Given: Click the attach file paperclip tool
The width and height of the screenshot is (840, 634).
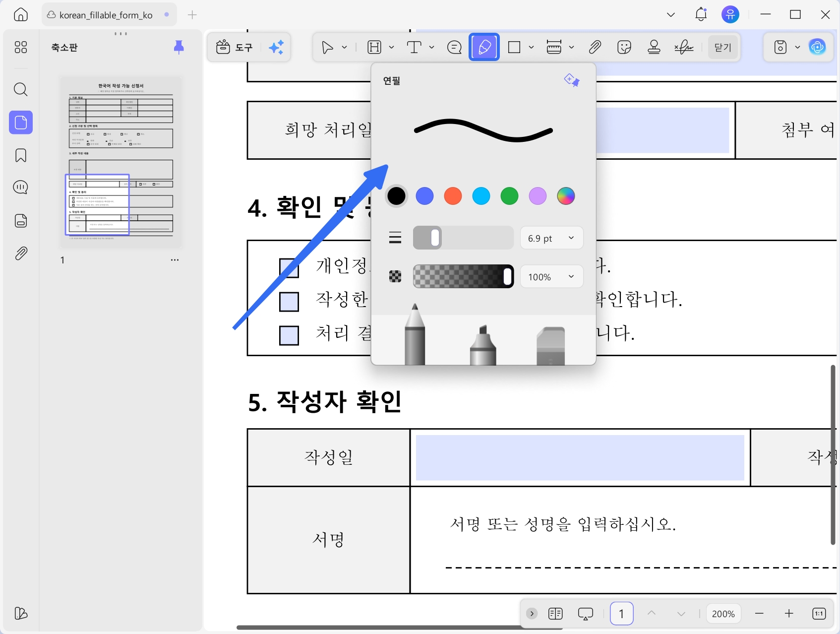Looking at the screenshot, I should (x=595, y=47).
